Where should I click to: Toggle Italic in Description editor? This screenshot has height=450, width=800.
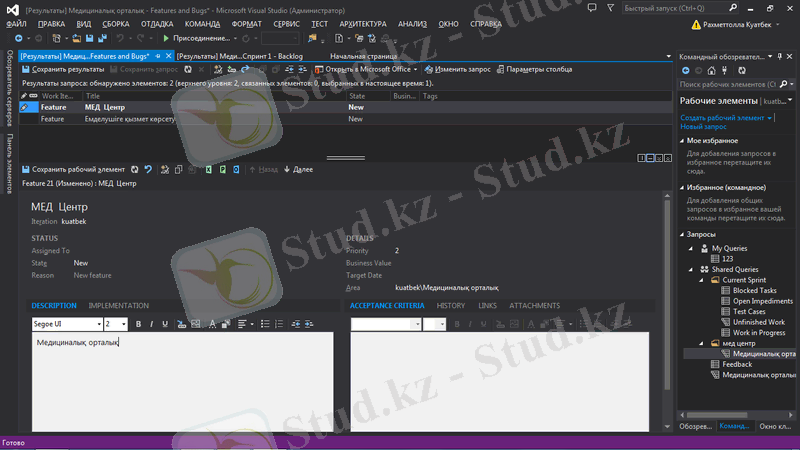coord(152,324)
